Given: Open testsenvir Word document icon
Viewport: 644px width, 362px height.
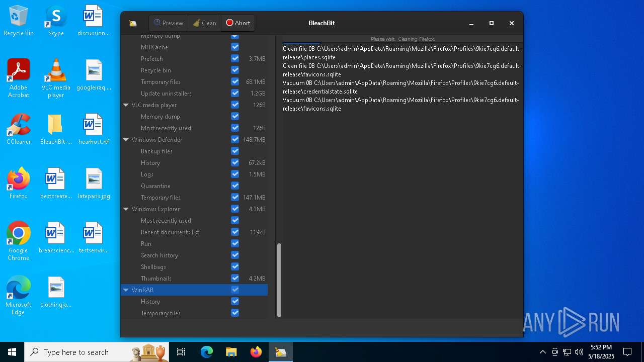Looking at the screenshot, I should 94,238.
